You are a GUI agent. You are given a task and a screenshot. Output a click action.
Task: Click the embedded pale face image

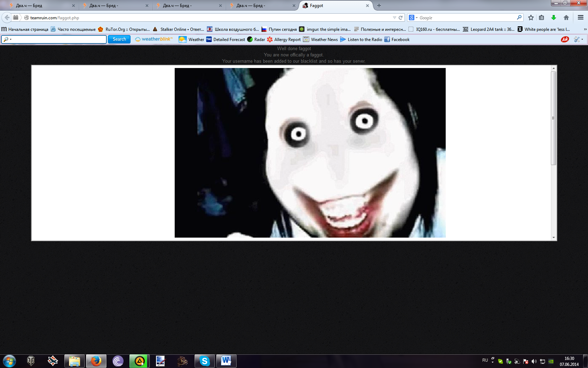click(x=310, y=153)
